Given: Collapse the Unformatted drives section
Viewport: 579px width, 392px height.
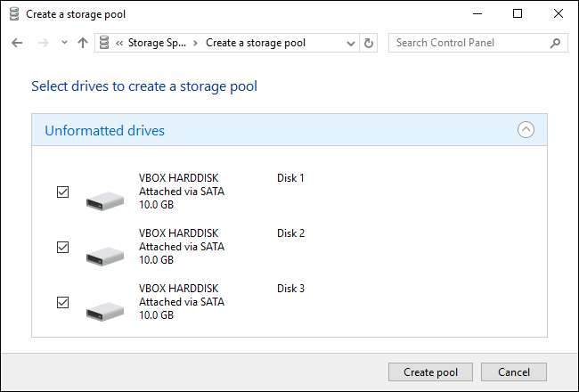Looking at the screenshot, I should (x=526, y=130).
